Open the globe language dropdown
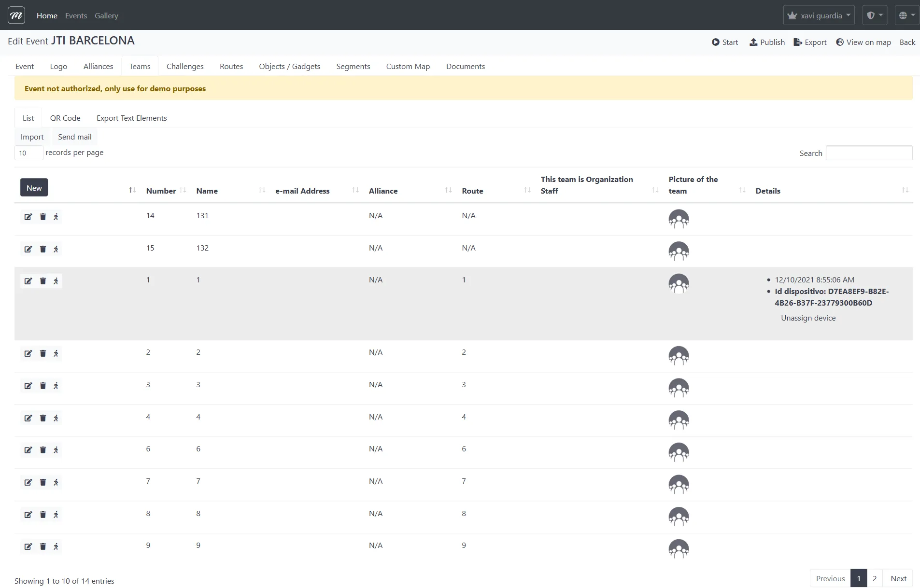Image resolution: width=920 pixels, height=588 pixels. (x=906, y=15)
